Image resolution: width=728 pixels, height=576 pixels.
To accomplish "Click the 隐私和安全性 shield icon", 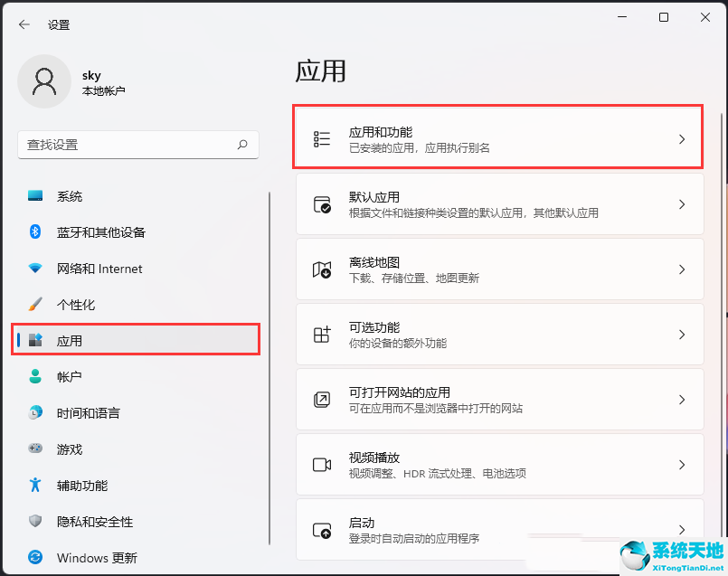I will pyautogui.click(x=34, y=522).
